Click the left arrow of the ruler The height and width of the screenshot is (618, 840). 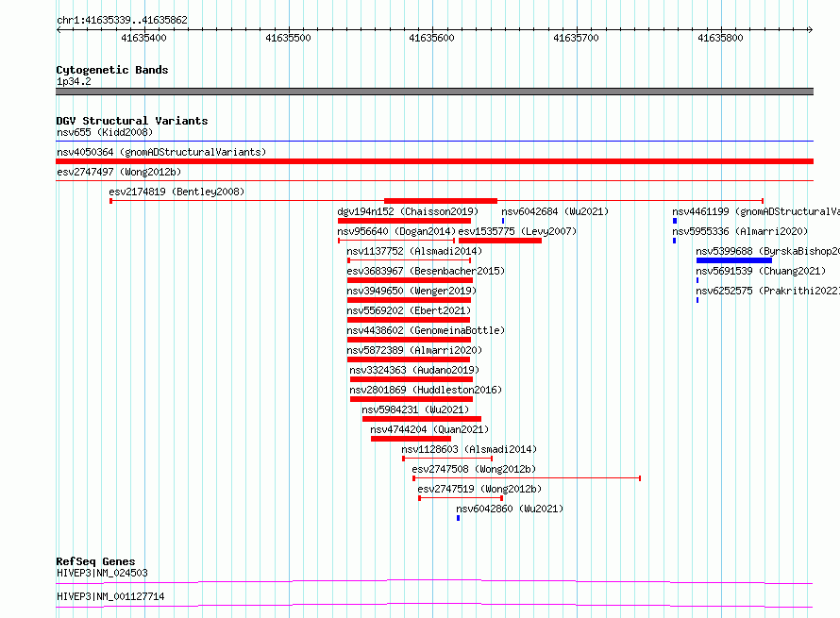[59, 30]
